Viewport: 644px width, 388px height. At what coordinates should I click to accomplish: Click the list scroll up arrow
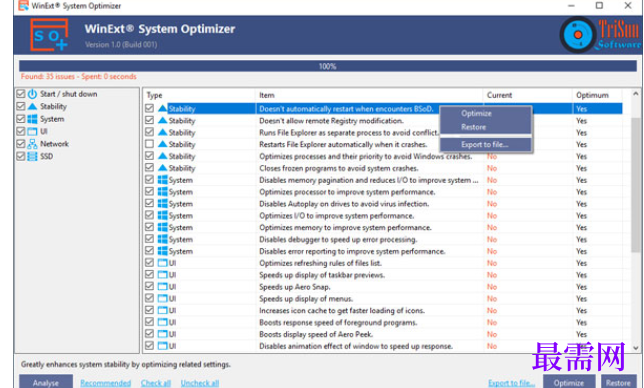[636, 94]
